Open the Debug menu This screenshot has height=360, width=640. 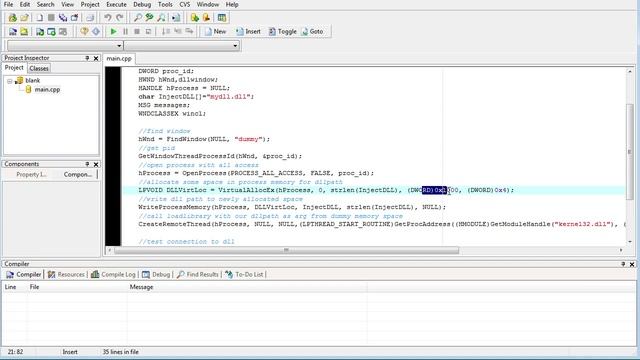coord(142,4)
